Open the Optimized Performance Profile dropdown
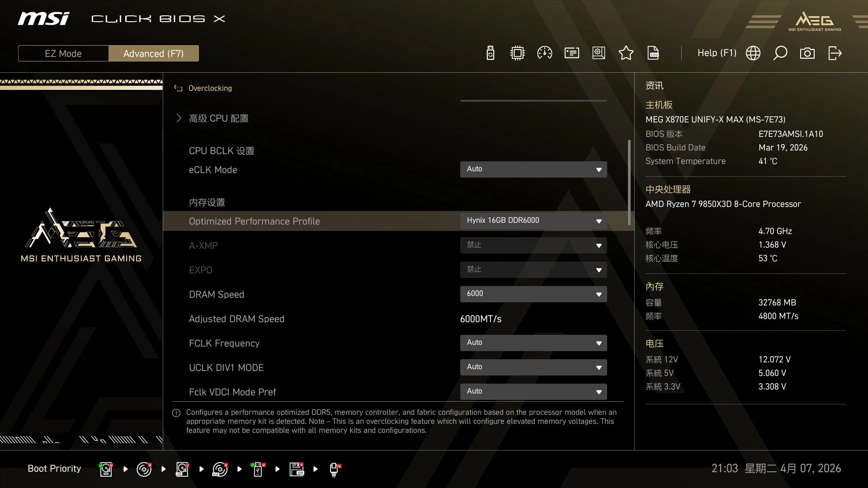The width and height of the screenshot is (868, 488). pos(533,221)
